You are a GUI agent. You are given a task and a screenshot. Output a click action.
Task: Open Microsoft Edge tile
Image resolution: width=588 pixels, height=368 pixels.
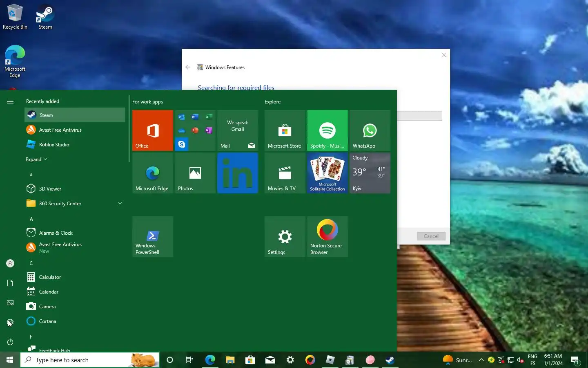153,173
